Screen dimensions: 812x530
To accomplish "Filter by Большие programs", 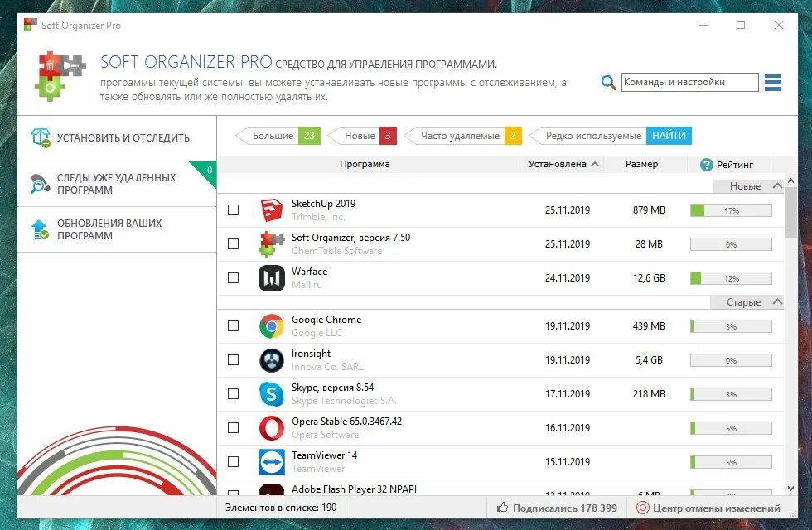I will click(278, 136).
